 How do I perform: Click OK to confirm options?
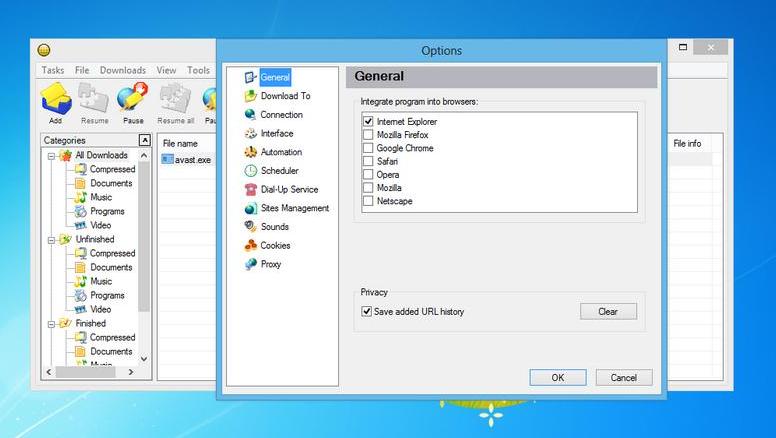558,378
